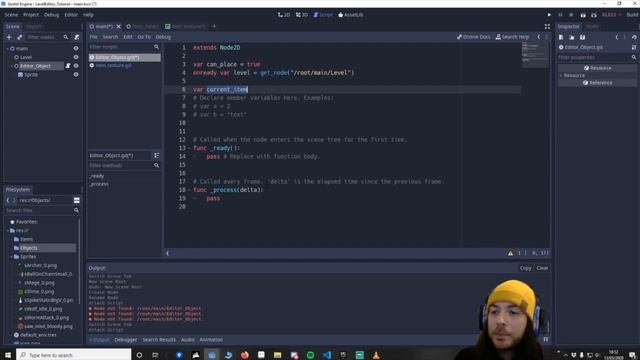Open the GLES3 renderer dropdown

click(x=611, y=15)
